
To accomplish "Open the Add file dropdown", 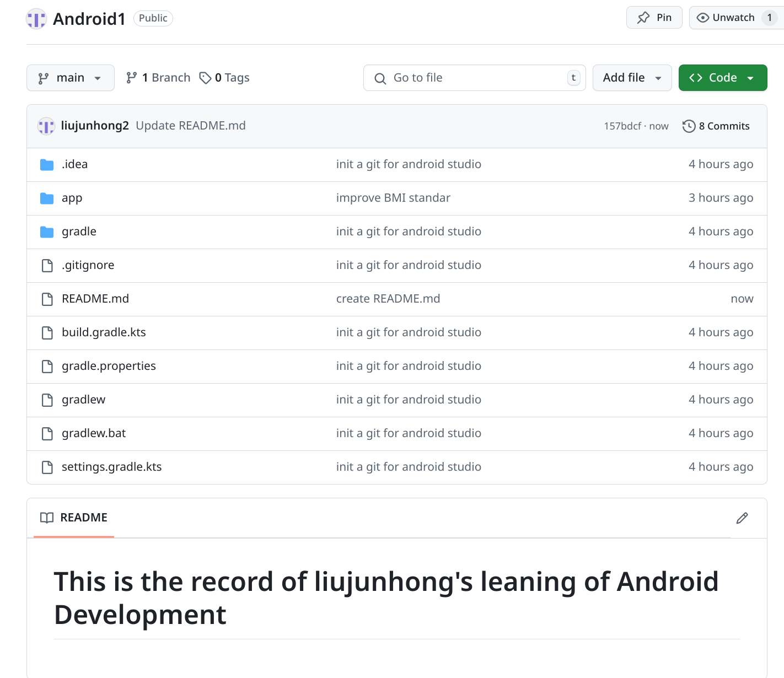I will 632,78.
